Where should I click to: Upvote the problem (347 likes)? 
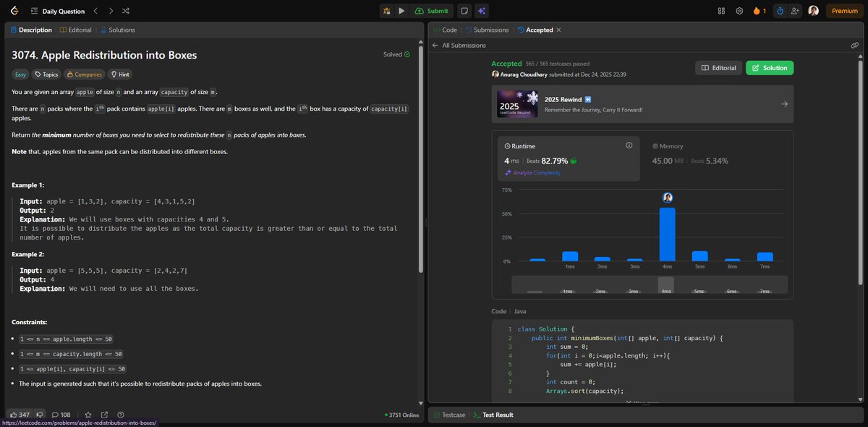pos(20,415)
